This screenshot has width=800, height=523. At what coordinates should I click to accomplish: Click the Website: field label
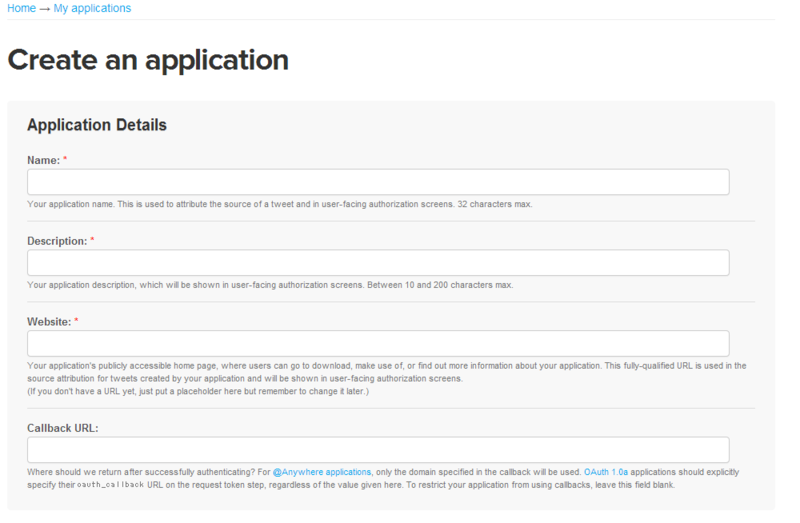point(49,322)
